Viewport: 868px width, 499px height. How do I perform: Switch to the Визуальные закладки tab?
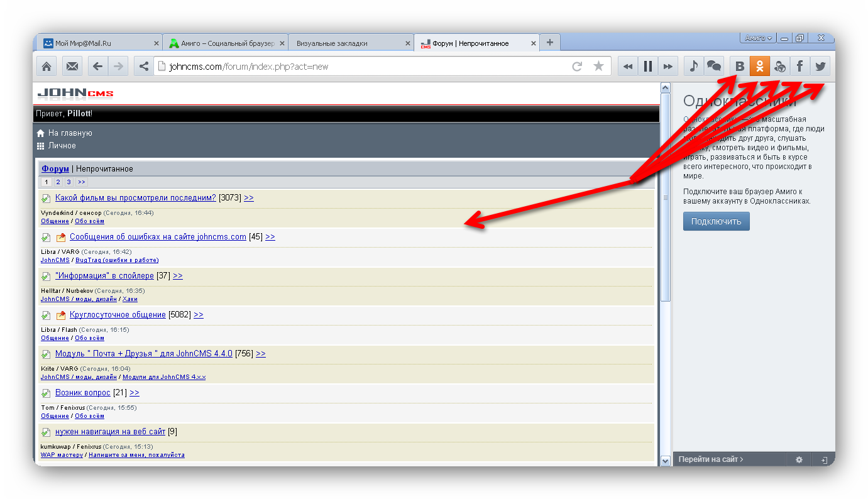point(349,43)
